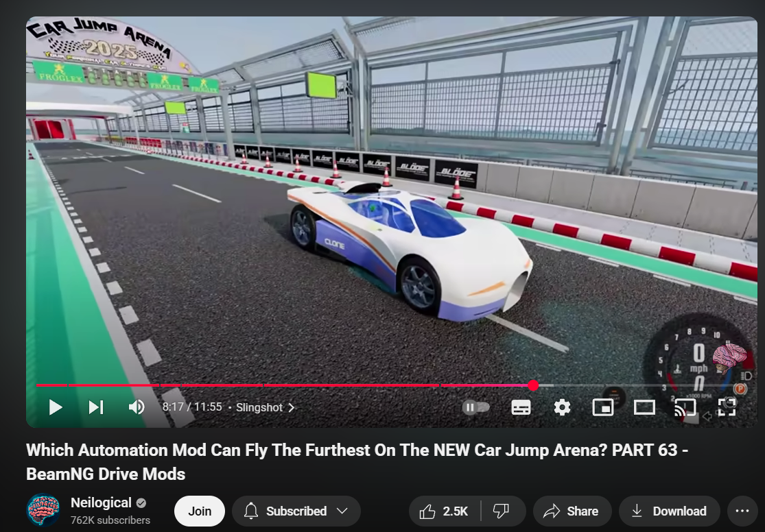Share this video
Viewport: 765px width, 532px height.
(x=572, y=511)
